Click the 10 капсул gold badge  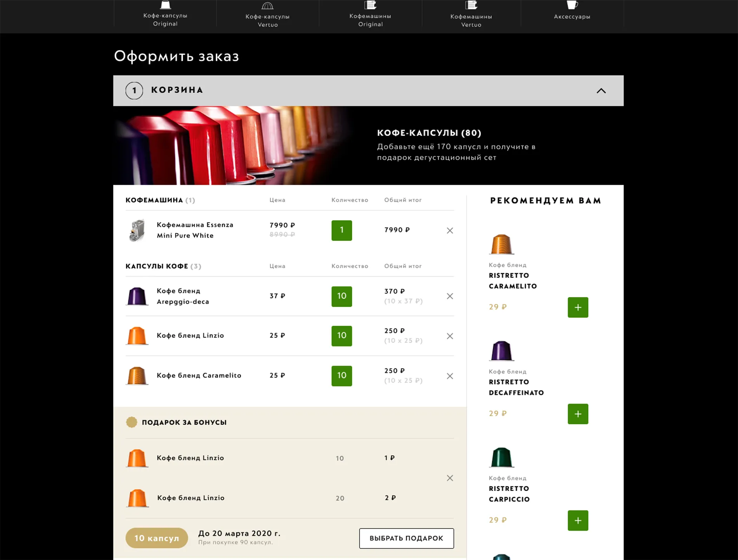click(x=157, y=538)
